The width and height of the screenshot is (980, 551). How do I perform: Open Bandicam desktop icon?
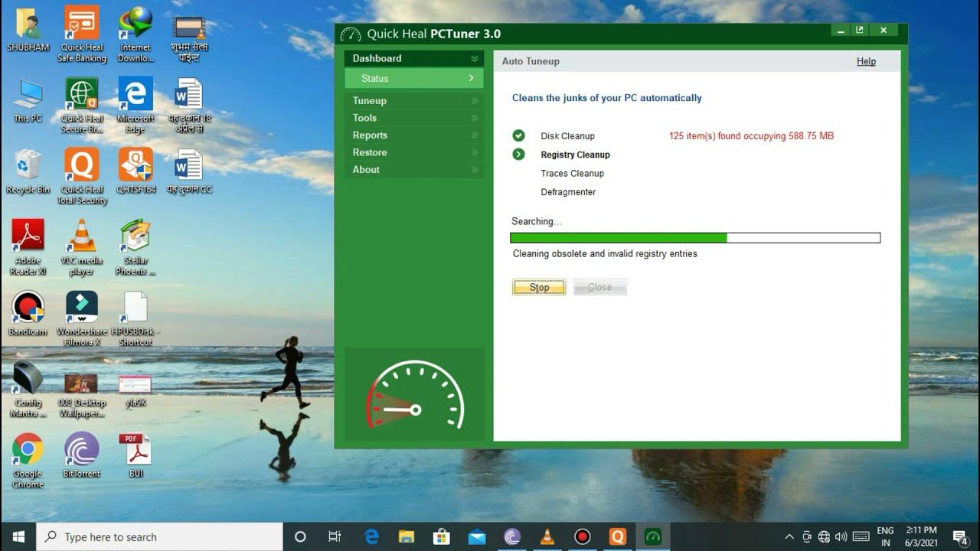point(28,314)
